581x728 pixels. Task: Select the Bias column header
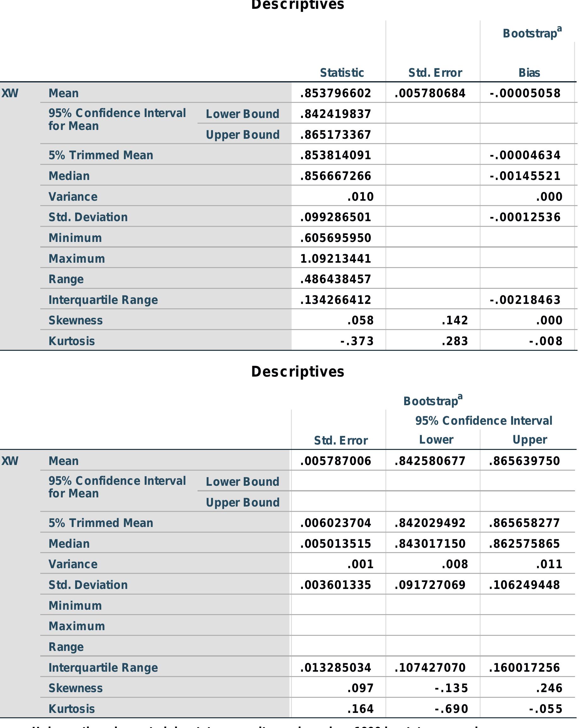(529, 73)
